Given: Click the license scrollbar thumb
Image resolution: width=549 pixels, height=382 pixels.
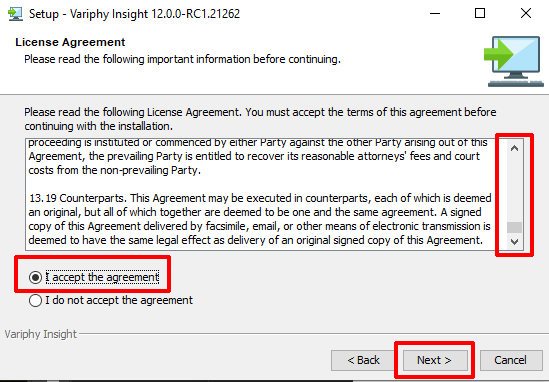Looking at the screenshot, I should pos(514,227).
